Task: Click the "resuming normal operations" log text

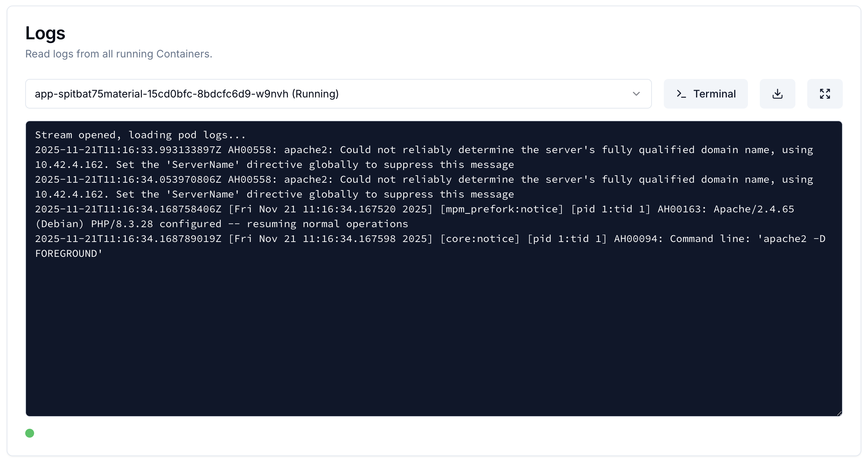Action: (327, 224)
